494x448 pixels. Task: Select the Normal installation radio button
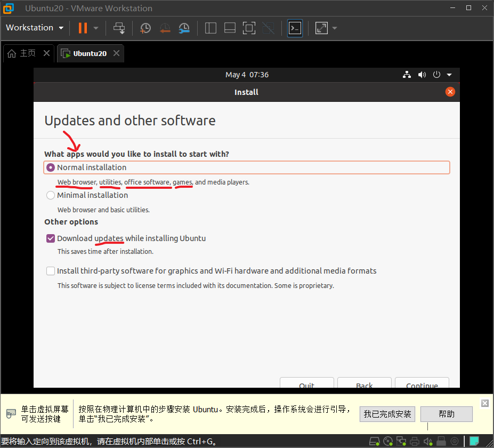pos(51,167)
